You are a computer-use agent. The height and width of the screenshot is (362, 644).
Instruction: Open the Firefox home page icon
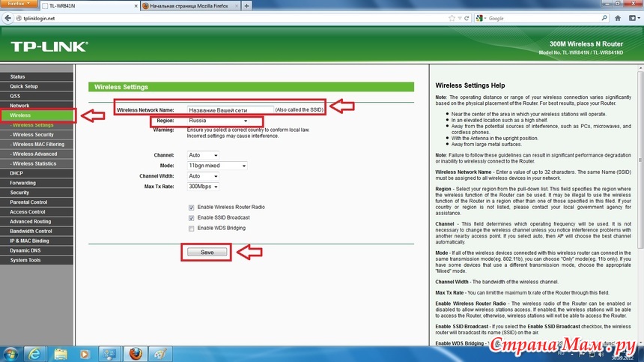(618, 18)
